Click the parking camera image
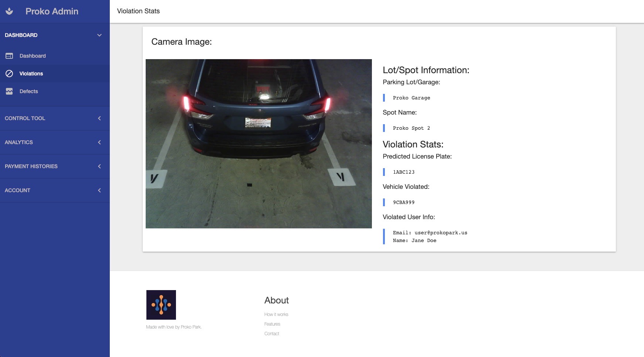Screen dimensions: 644x357 tap(258, 144)
